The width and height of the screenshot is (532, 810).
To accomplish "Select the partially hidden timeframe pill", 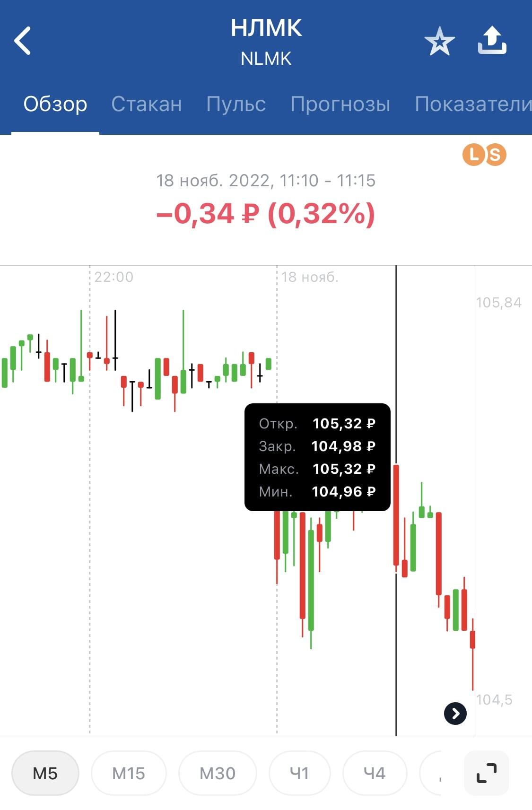I will pyautogui.click(x=430, y=773).
